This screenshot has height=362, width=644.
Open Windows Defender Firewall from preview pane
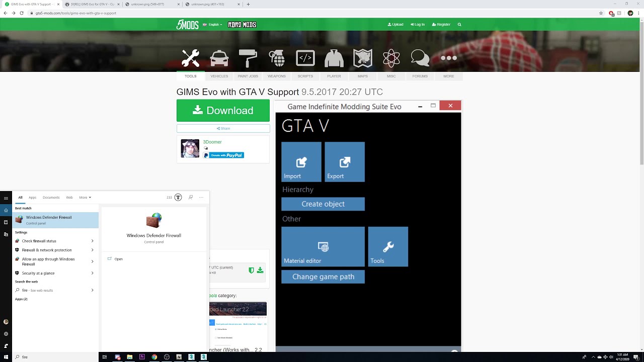point(119,259)
